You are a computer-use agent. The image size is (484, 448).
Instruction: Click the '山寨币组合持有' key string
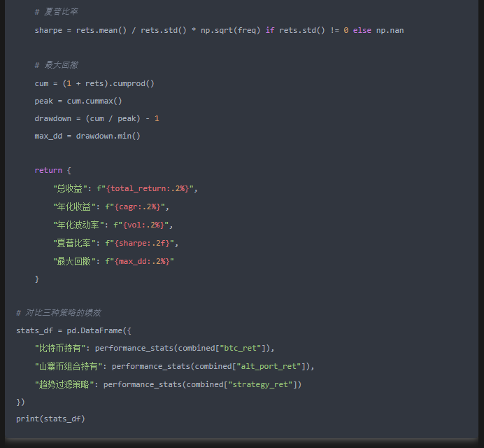point(69,366)
